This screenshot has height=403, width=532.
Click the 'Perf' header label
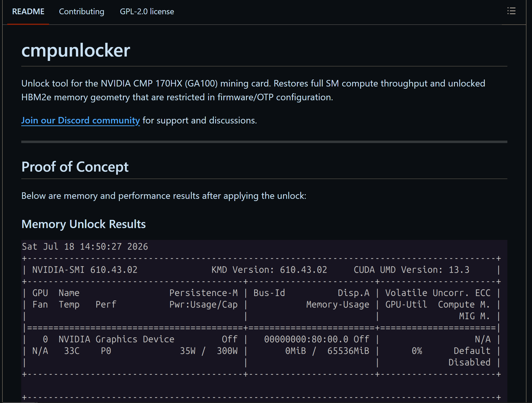106,304
